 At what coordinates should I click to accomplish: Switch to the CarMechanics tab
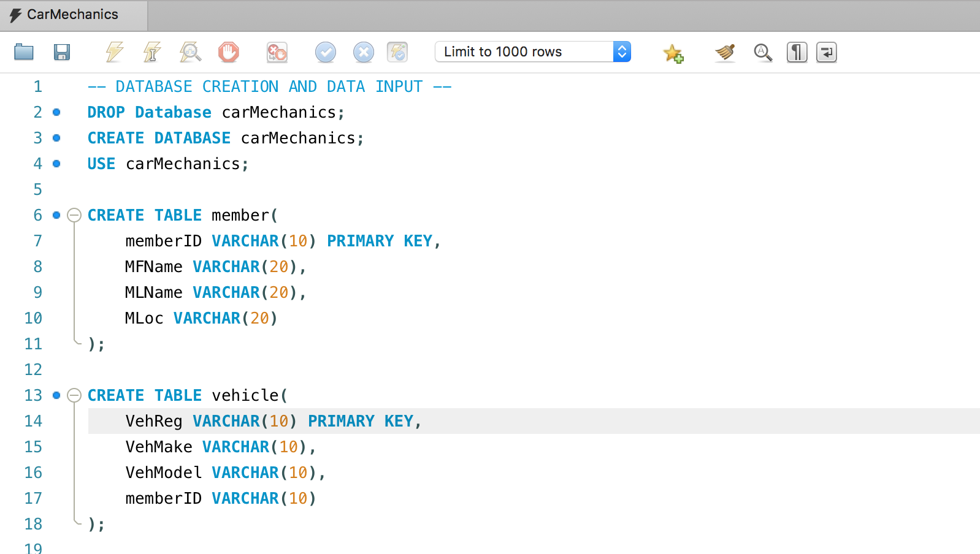(72, 15)
